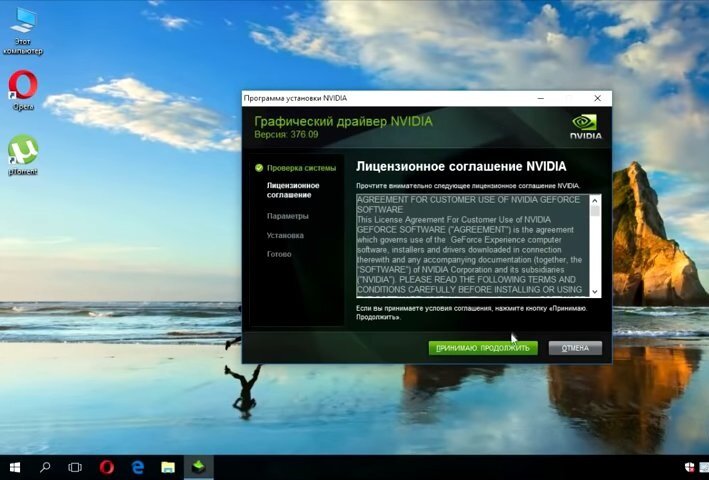The image size is (709, 480).
Task: Click the 'Лицензионное соглашение NVIDIA' main heading
Action: [x=461, y=166]
